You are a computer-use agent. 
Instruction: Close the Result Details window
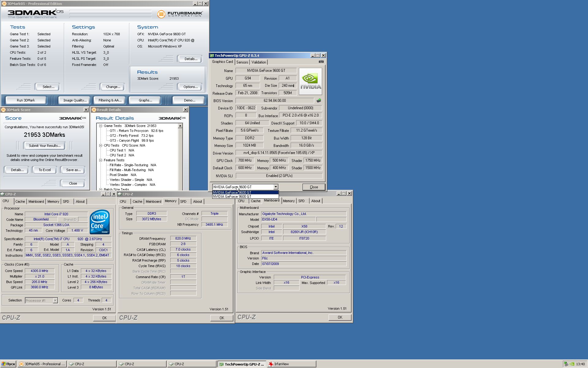coord(185,110)
